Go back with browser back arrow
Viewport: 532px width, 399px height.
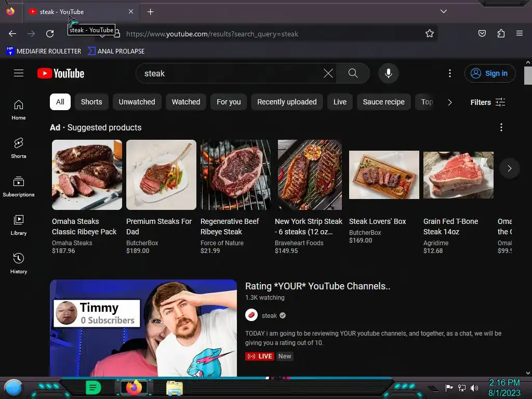tap(12, 34)
